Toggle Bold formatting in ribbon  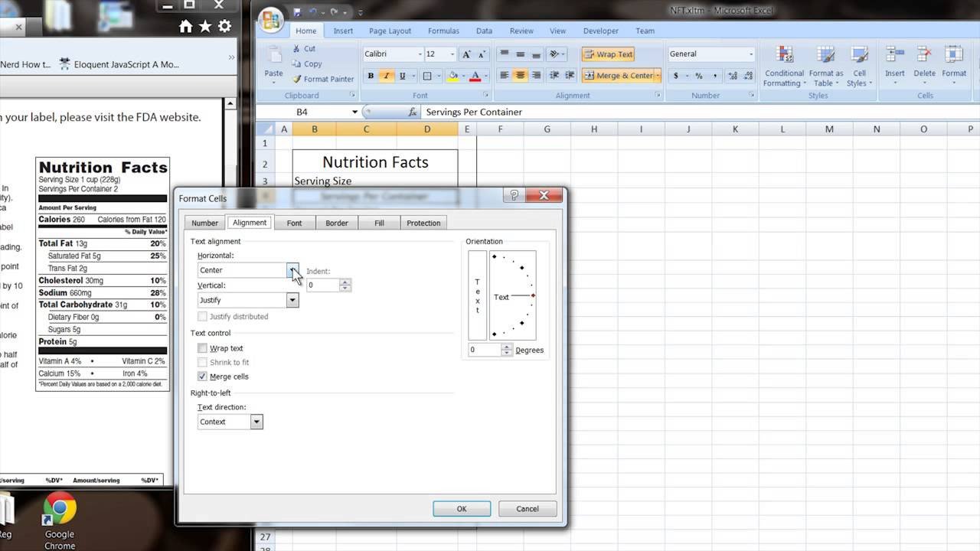coord(371,76)
